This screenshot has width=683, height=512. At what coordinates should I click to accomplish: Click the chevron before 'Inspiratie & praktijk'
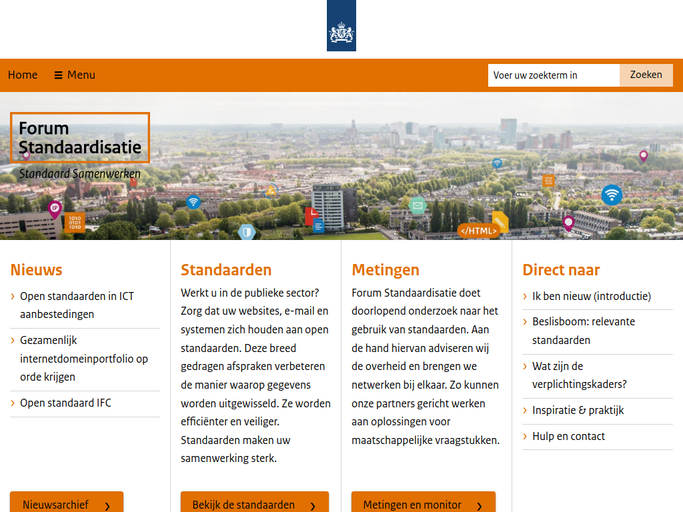point(525,410)
